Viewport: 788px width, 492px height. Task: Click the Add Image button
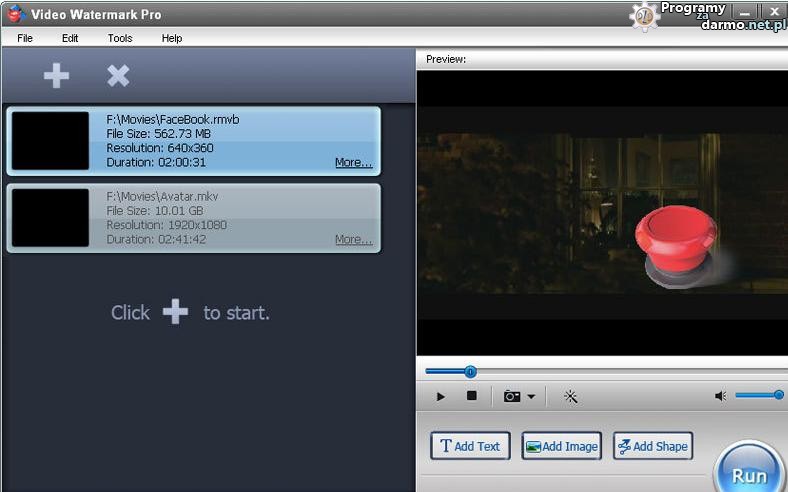(x=561, y=446)
